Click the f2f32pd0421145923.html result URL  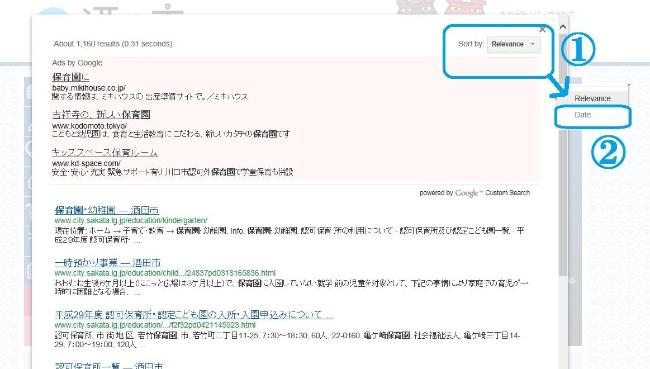pos(155,325)
